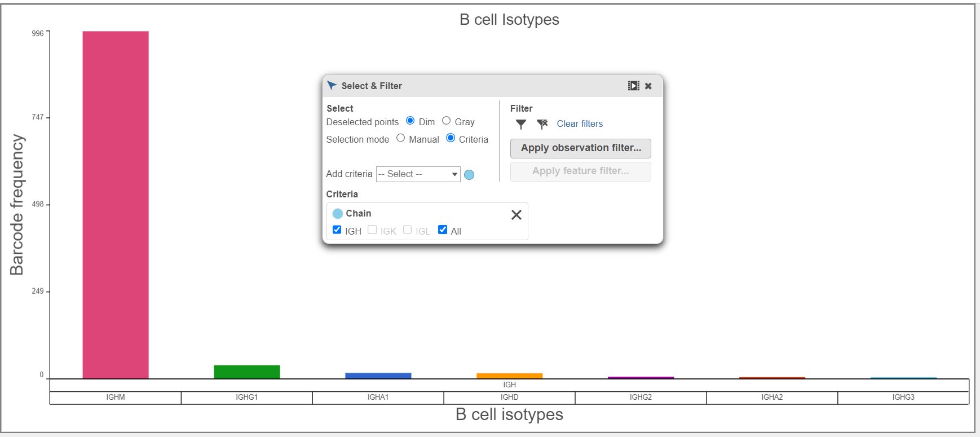Choose Criteria selection mode
Image resolution: width=980 pixels, height=437 pixels.
[x=451, y=138]
